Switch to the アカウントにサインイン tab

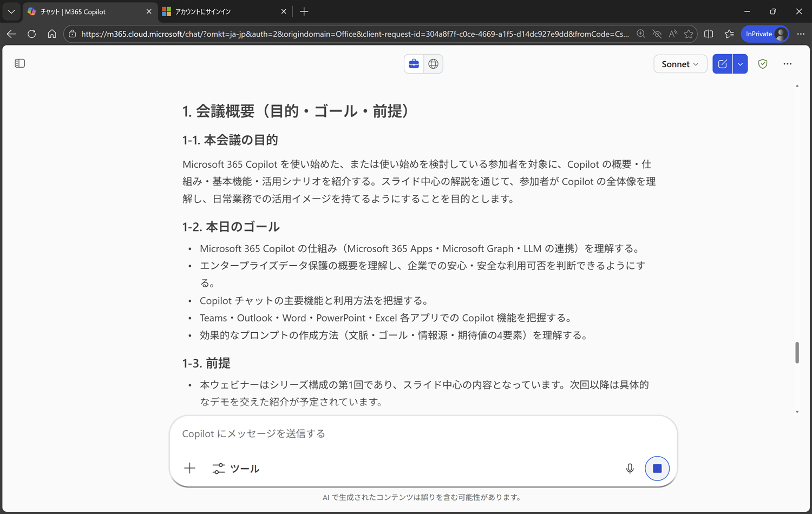(x=217, y=11)
